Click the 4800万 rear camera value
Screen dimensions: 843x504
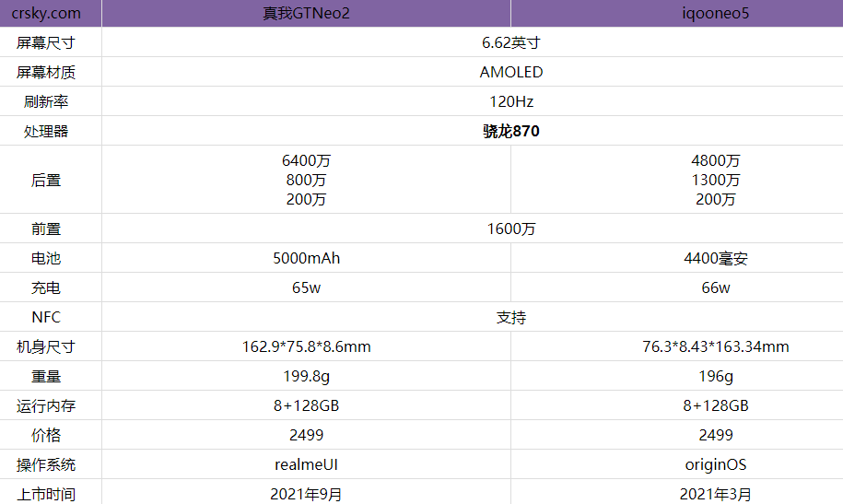(715, 160)
